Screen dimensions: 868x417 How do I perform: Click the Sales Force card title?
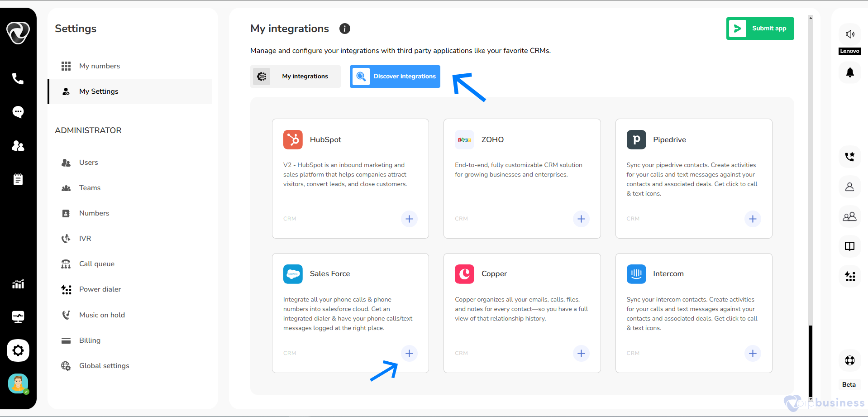click(x=330, y=274)
